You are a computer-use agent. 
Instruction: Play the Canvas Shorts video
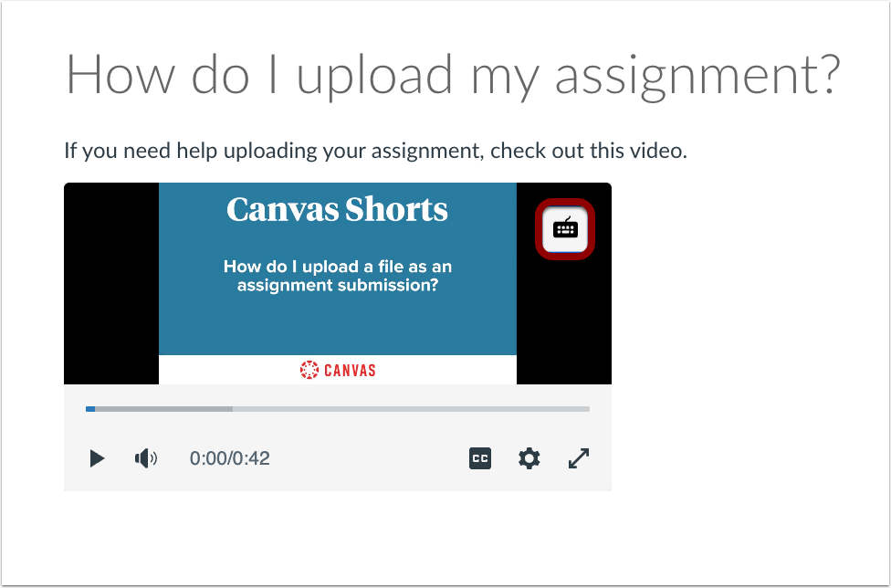(x=97, y=458)
